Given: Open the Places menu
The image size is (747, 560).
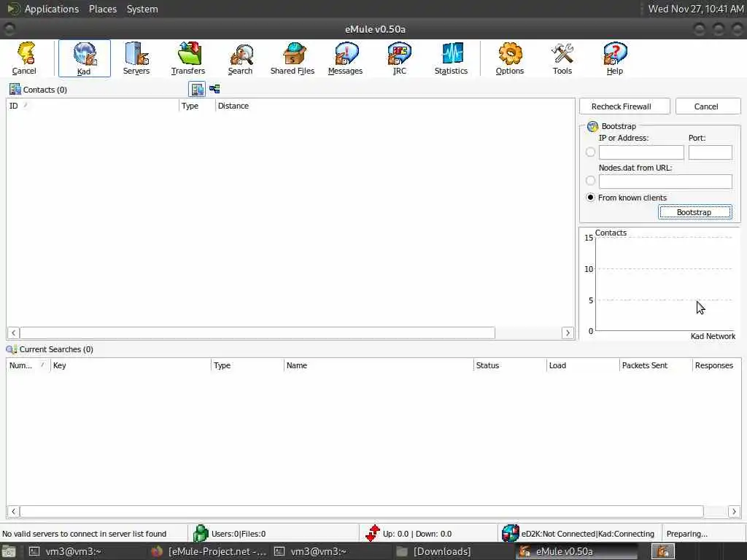Looking at the screenshot, I should [102, 9].
